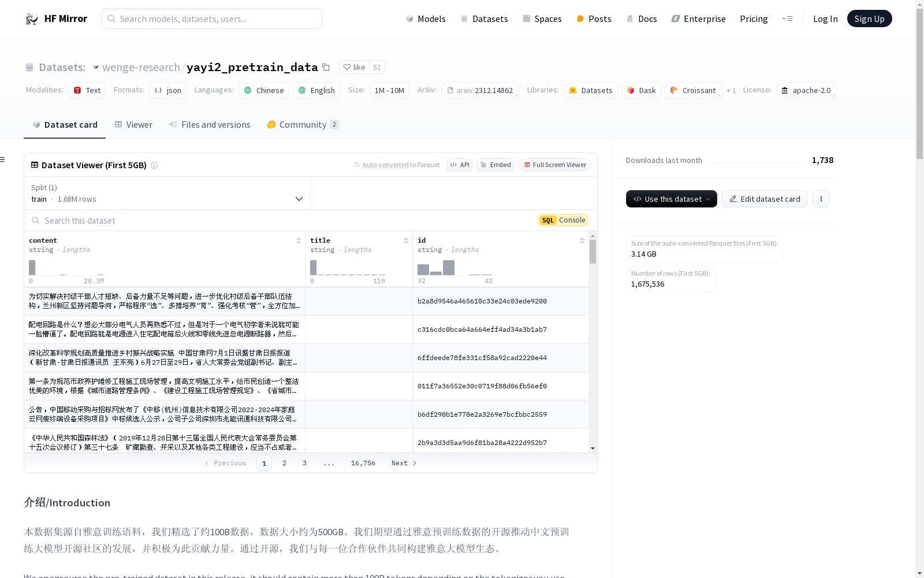Open the Models menu item

pyautogui.click(x=426, y=18)
